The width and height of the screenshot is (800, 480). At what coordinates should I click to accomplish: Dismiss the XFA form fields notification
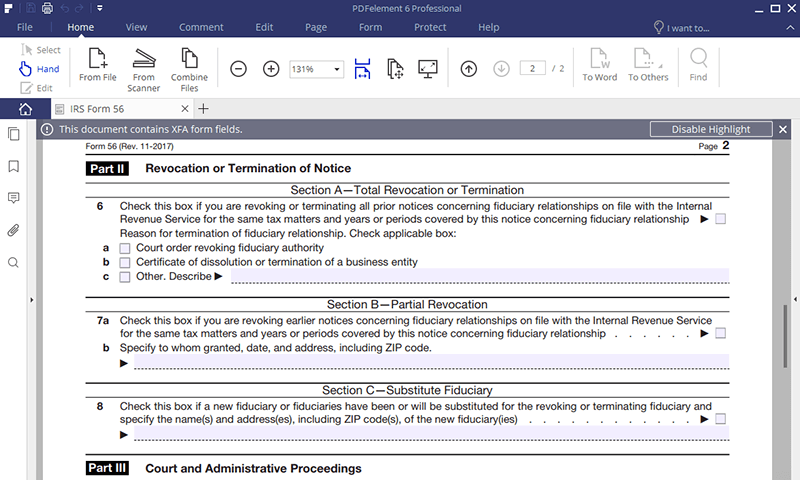(783, 130)
